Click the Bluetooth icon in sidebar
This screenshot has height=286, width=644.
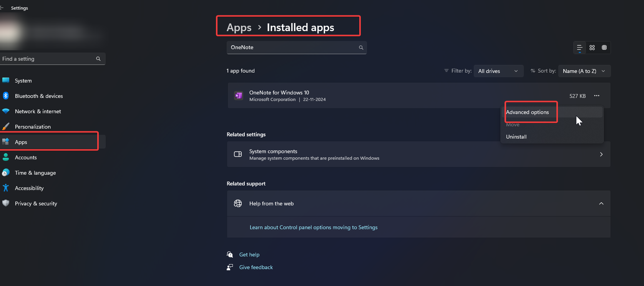point(6,96)
